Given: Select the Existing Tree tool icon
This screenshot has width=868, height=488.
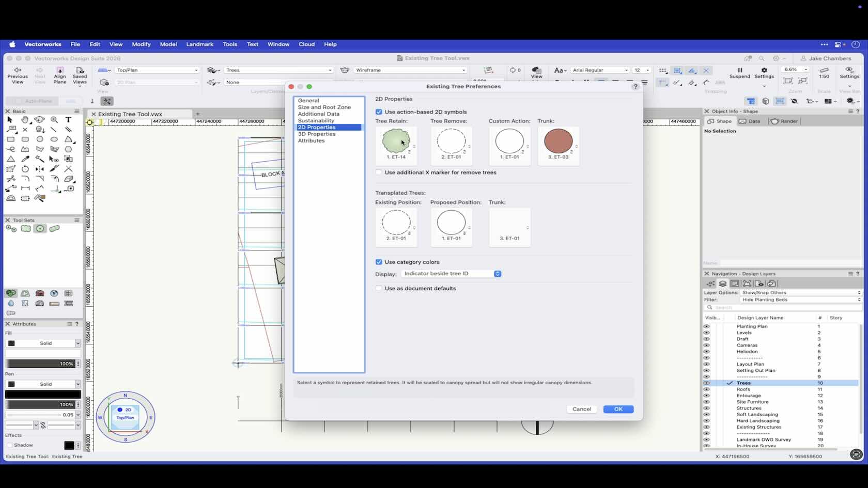Looking at the screenshot, I should (40, 228).
